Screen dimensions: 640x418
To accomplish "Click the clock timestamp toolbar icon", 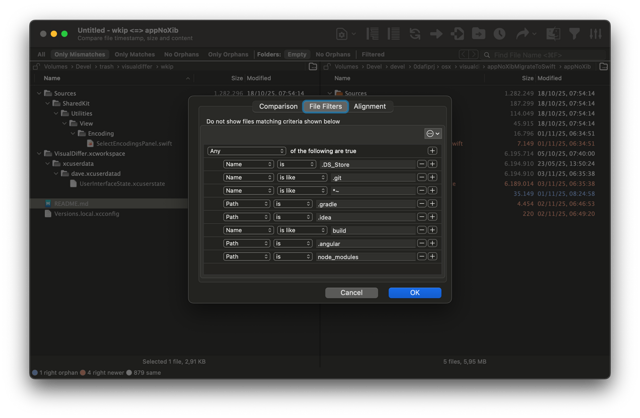I will tap(500, 34).
